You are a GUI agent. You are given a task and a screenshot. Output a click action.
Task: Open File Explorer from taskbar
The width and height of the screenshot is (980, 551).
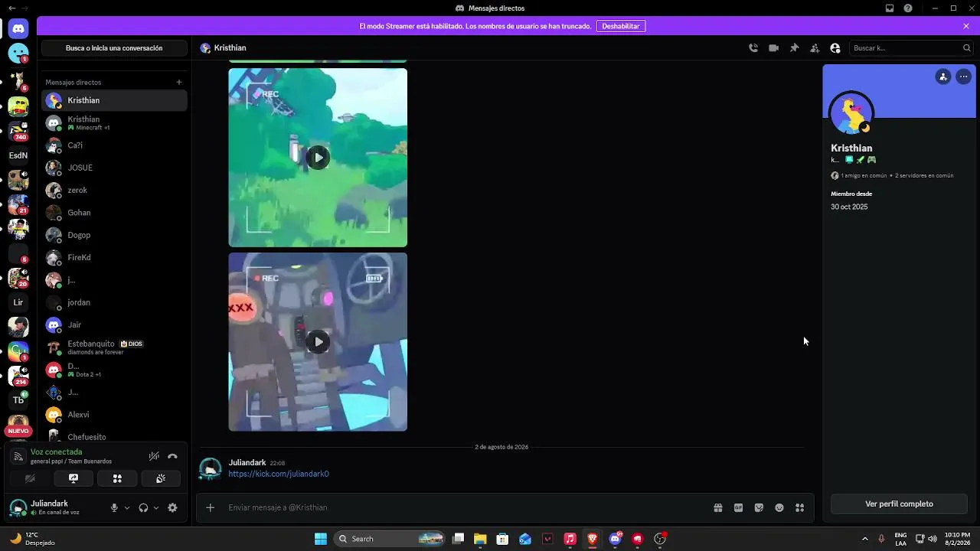[480, 539]
